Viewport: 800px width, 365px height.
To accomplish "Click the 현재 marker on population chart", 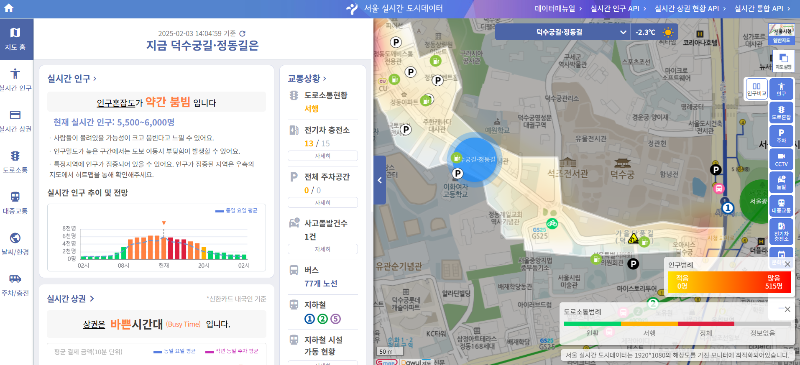I will click(x=164, y=223).
